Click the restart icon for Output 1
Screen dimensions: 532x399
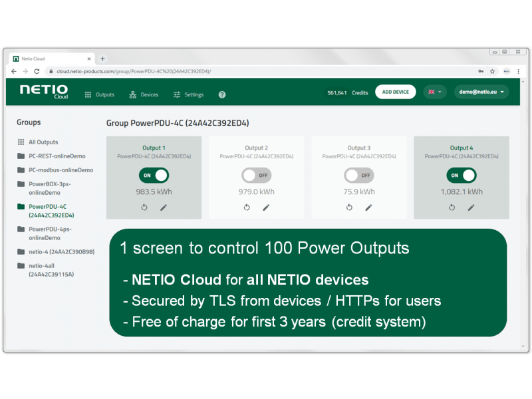coord(144,207)
